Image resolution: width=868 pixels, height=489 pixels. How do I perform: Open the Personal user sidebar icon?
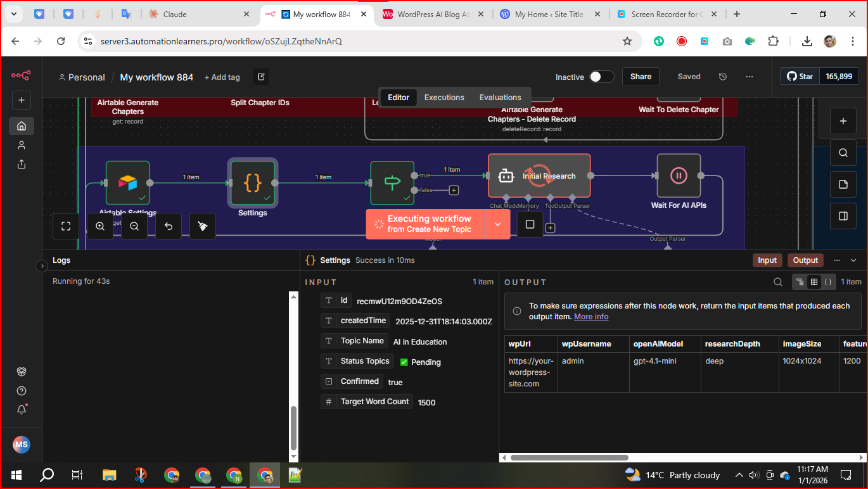(x=22, y=145)
